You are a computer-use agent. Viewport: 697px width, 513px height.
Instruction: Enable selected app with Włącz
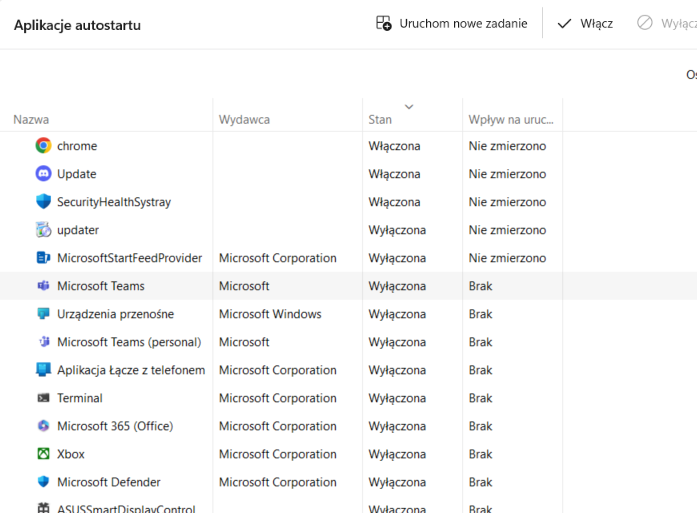coord(585,23)
